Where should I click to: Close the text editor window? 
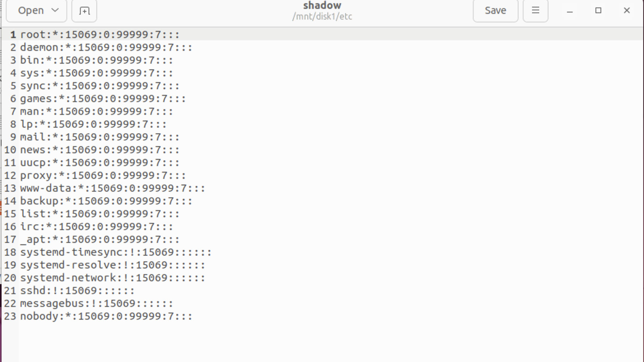pos(627,11)
